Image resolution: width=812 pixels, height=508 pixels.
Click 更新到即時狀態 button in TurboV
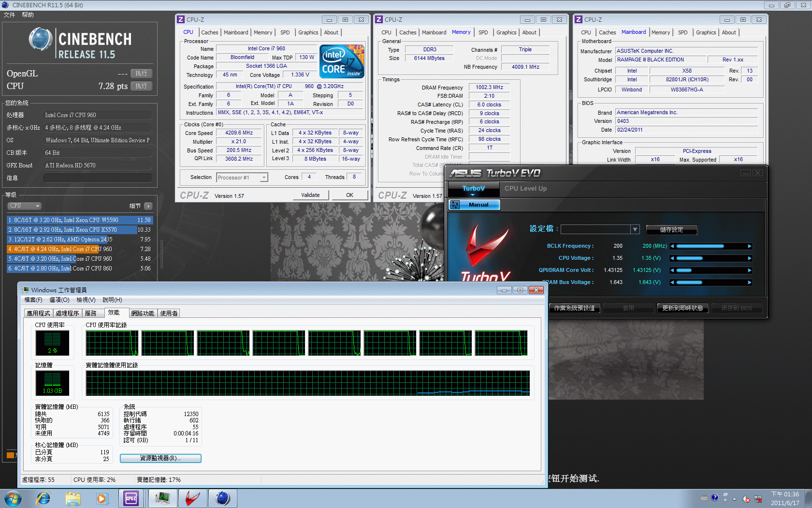coord(682,308)
